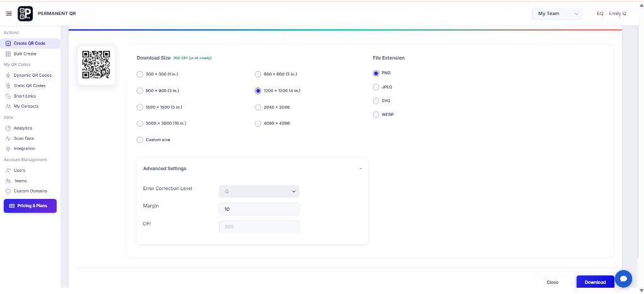
Task: Click the Custom Domains shield icon
Action: 8,191
